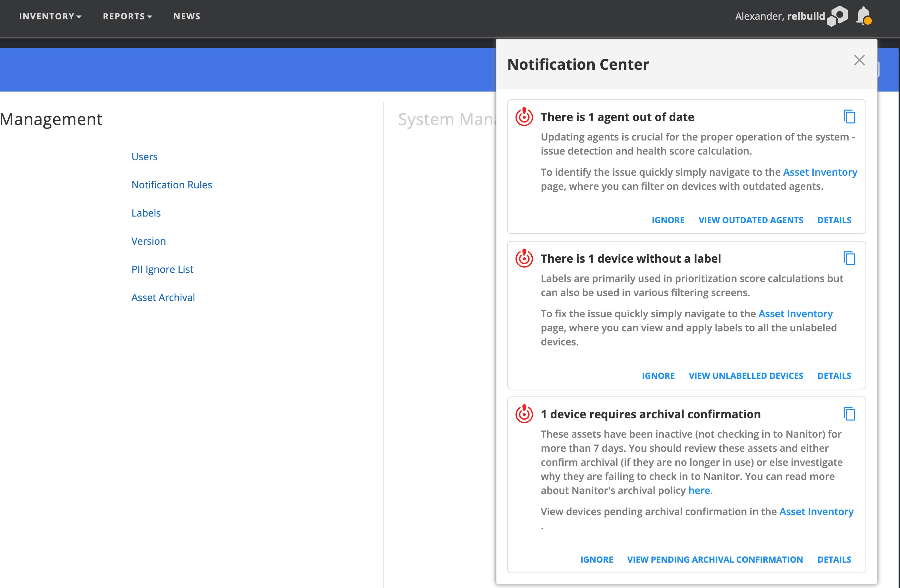
Task: Ignore the outdated agent notification
Action: coord(668,220)
